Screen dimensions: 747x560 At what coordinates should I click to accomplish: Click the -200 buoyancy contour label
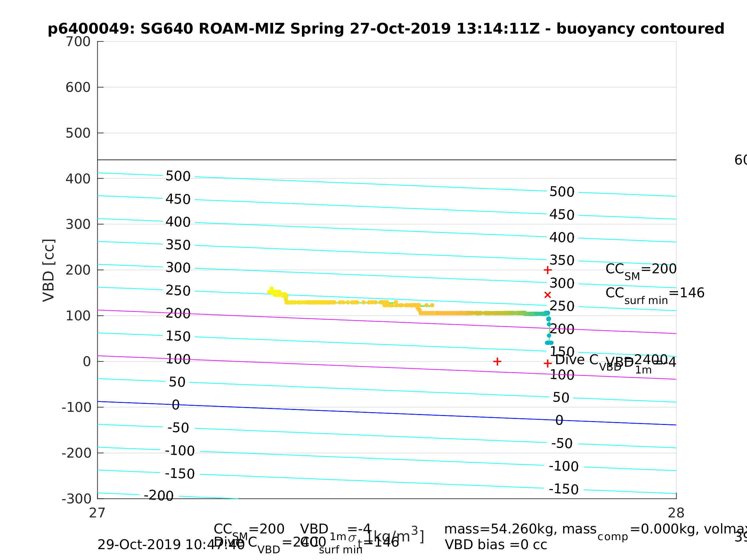pos(159,496)
